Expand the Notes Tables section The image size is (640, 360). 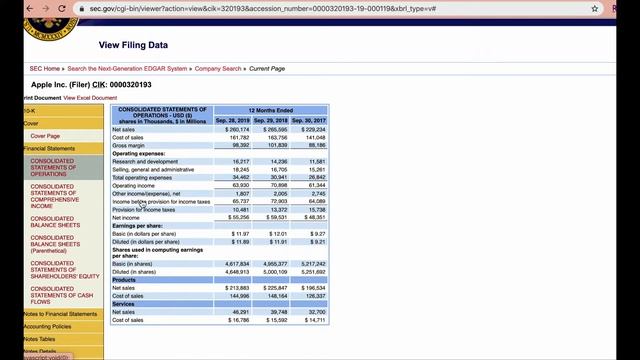pos(64,339)
